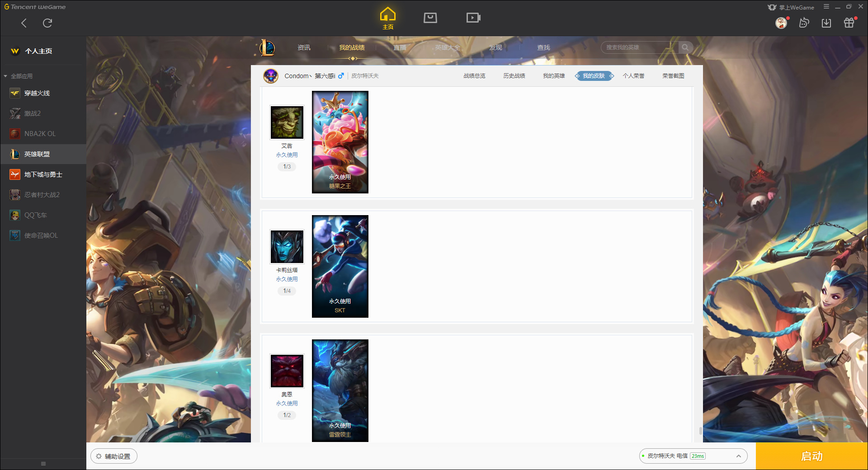Switch to 战绩总览 sub-tab

474,76
